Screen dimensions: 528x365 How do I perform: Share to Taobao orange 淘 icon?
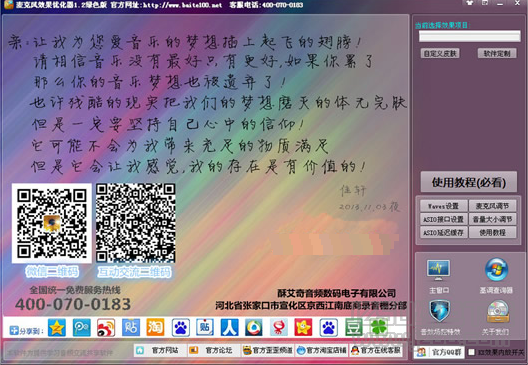point(155,327)
